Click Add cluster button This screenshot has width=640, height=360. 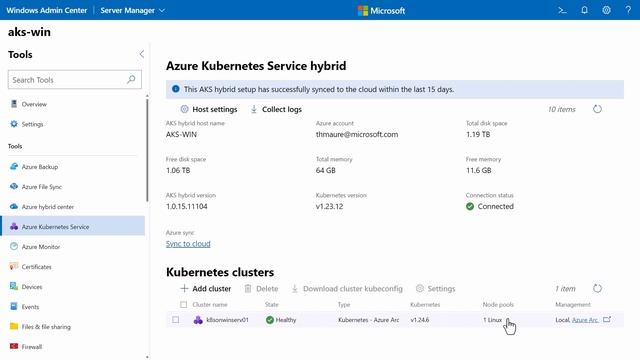(x=205, y=289)
